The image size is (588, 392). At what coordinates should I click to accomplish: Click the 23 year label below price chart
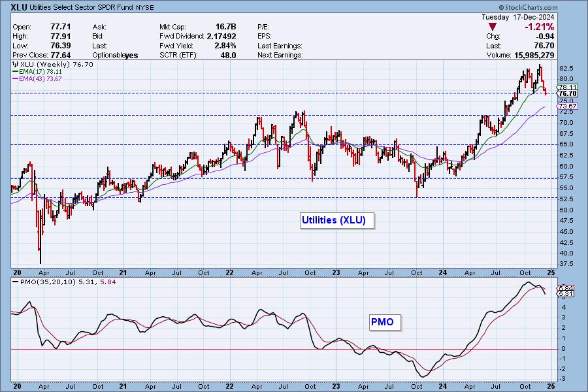click(x=336, y=272)
